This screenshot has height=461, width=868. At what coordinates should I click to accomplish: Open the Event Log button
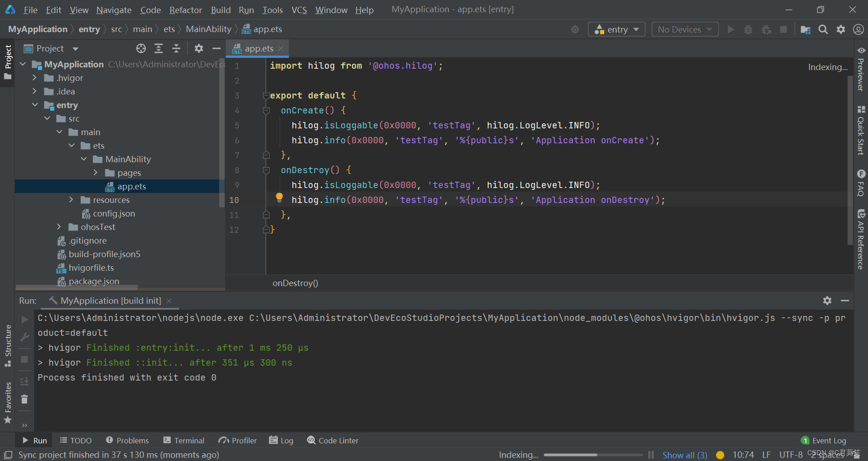tap(823, 440)
